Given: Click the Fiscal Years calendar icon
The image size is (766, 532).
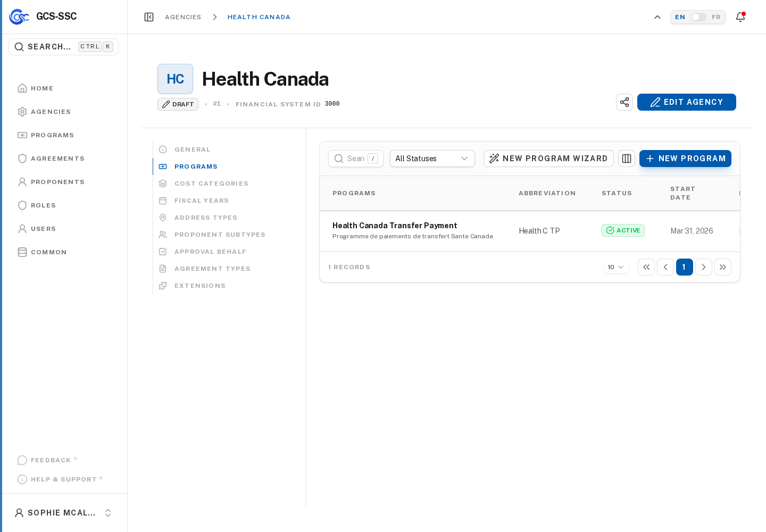Looking at the screenshot, I should 163,201.
